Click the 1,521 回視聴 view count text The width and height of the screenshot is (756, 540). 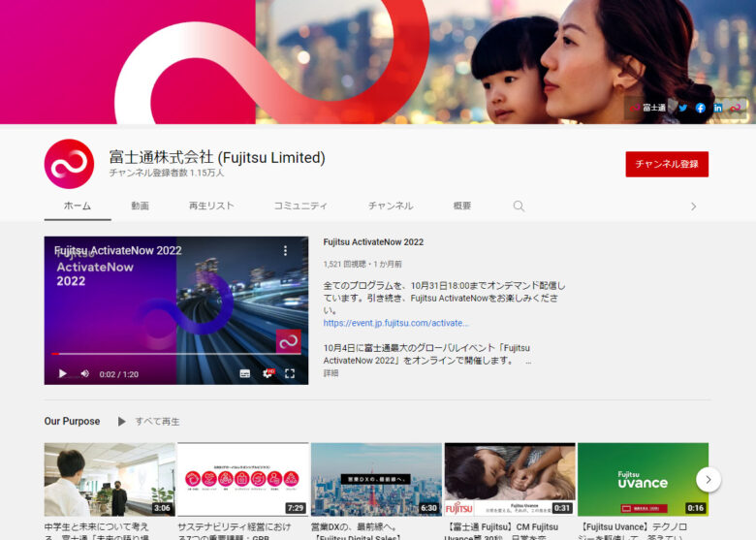tap(344, 265)
